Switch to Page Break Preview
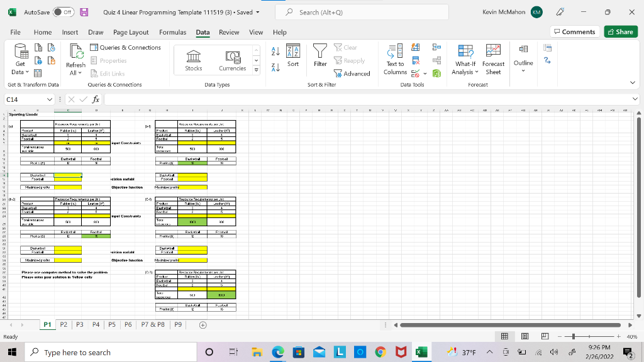Viewport: 644px width, 362px height. point(545,337)
